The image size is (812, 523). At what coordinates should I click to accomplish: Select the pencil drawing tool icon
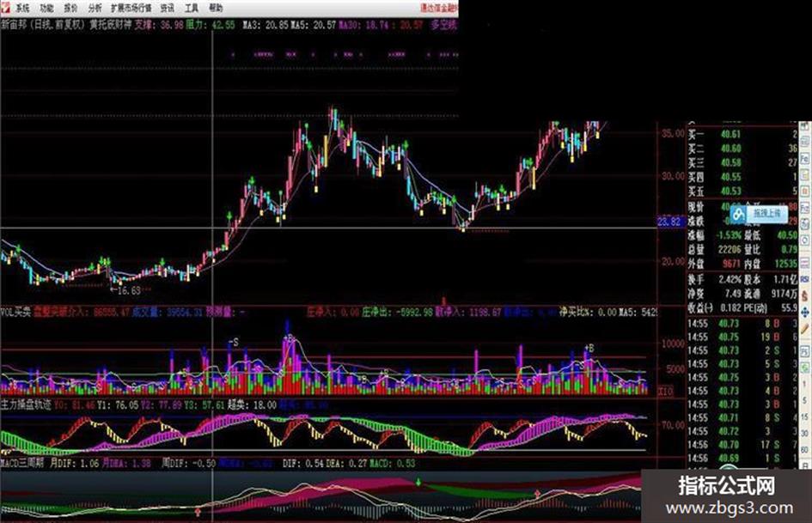(805, 328)
